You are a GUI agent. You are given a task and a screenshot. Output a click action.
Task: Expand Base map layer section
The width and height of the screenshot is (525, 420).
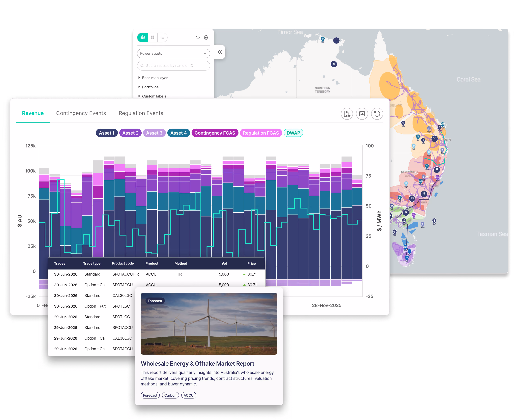153,78
